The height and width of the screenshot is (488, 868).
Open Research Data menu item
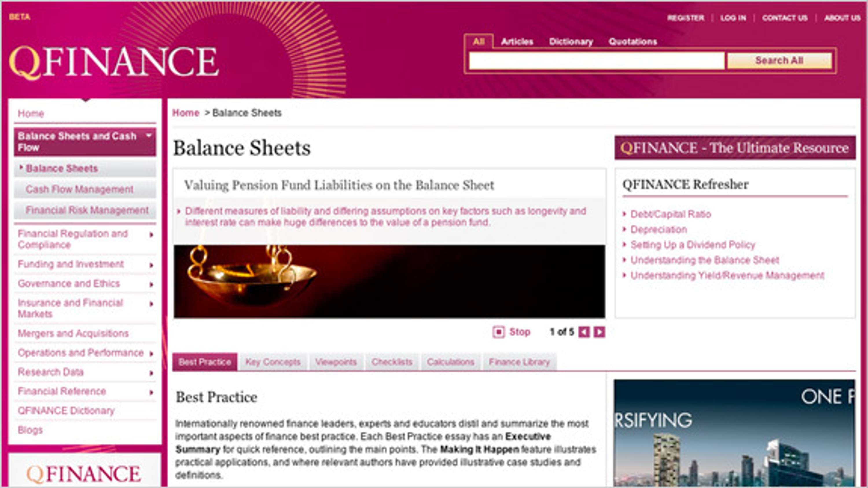click(x=51, y=372)
